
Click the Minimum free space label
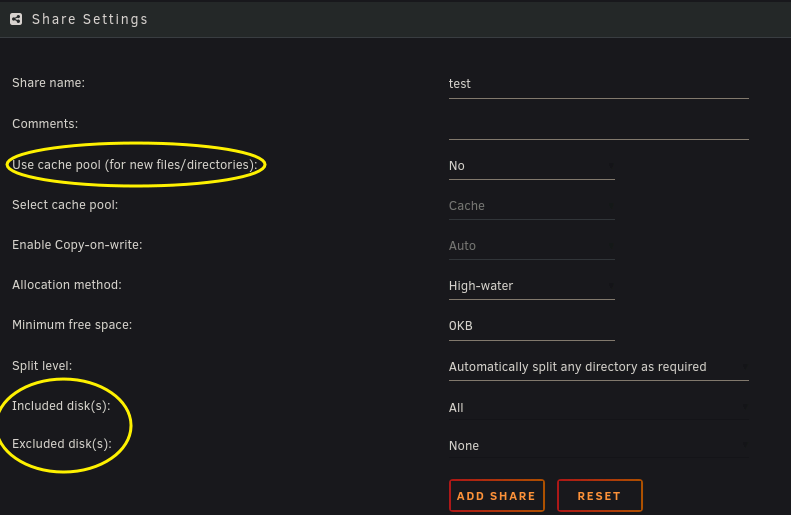pyautogui.click(x=72, y=325)
